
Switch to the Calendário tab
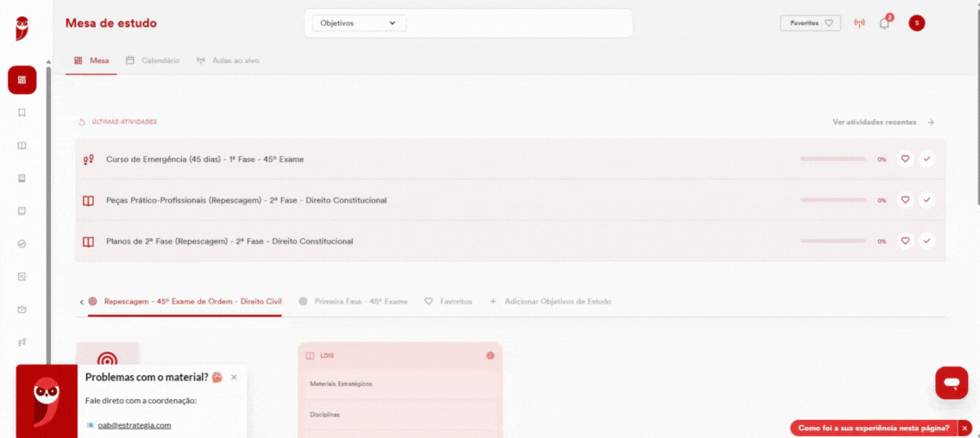pos(153,60)
